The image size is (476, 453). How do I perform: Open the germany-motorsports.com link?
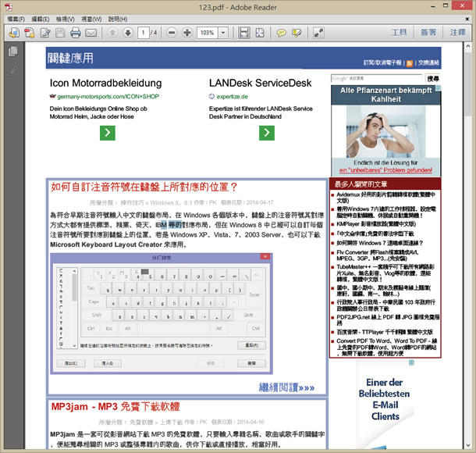coord(108,97)
